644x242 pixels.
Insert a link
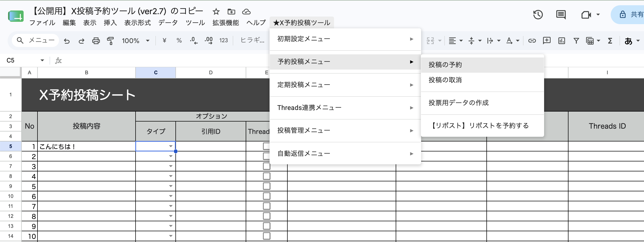click(532, 41)
